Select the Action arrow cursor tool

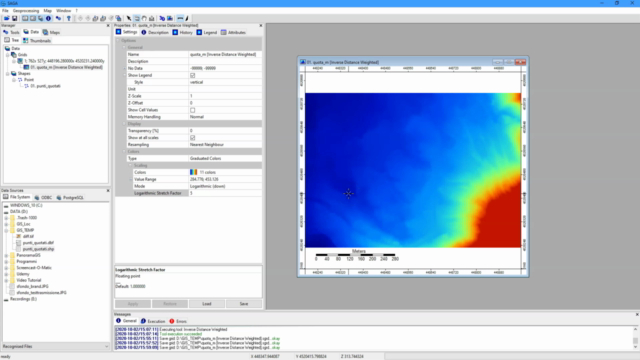pyautogui.click(x=129, y=18)
